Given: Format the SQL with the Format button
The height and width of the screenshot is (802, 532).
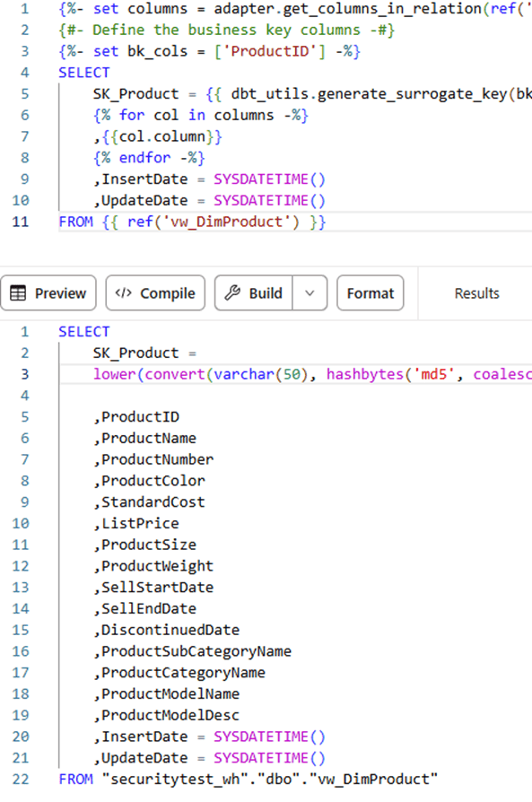Looking at the screenshot, I should (371, 293).
